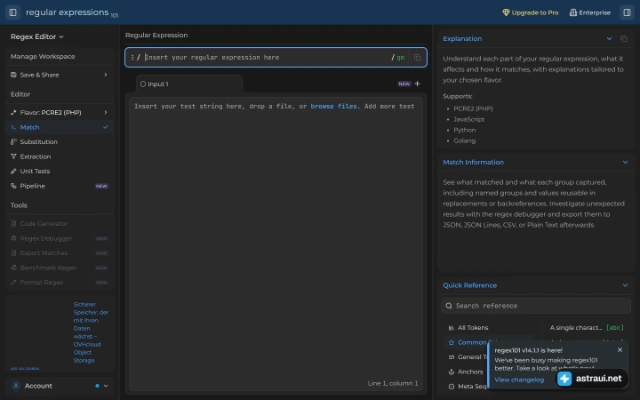The height and width of the screenshot is (400, 640).
Task: Add a new test input with plus
Action: 417,84
